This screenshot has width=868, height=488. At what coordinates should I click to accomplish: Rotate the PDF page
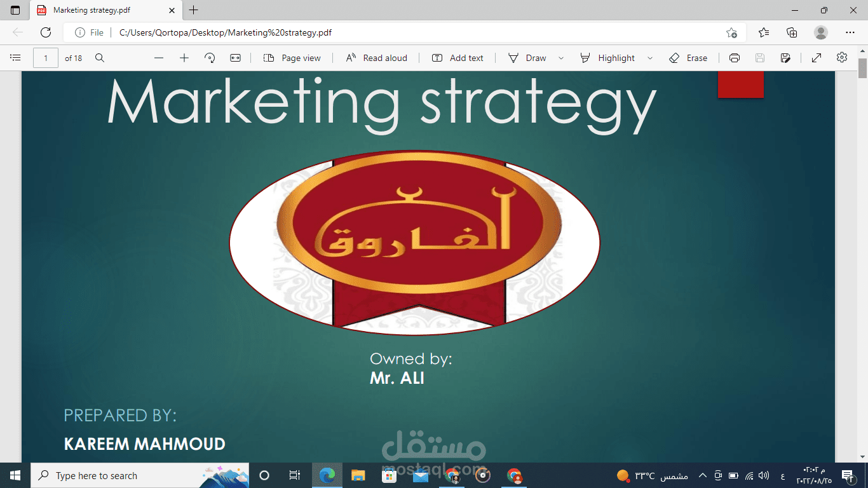pyautogui.click(x=210, y=58)
